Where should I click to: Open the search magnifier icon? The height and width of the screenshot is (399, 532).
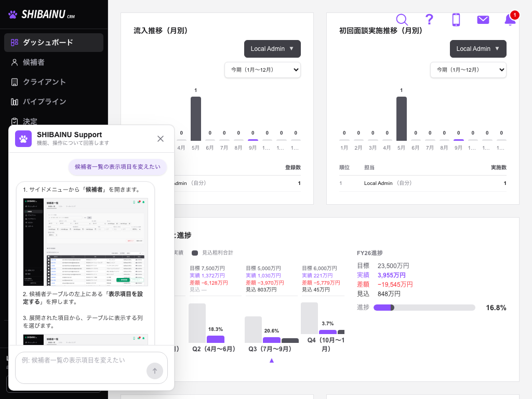coord(402,20)
